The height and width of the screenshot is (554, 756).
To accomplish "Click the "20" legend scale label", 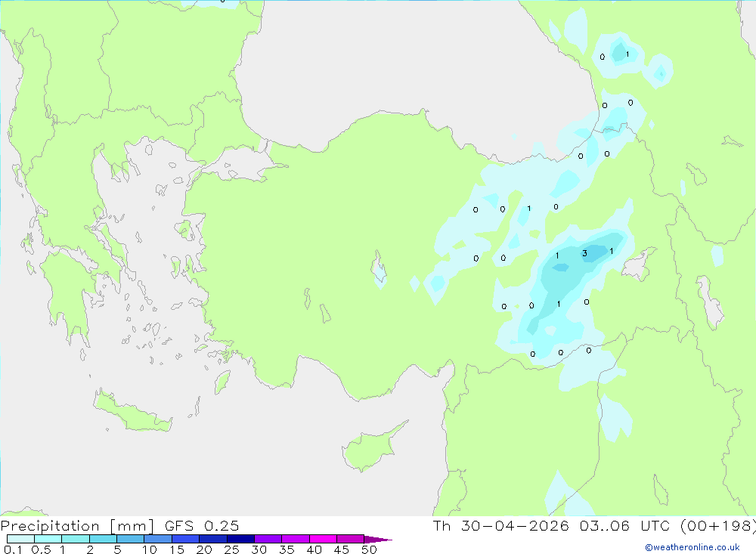I will tap(204, 549).
